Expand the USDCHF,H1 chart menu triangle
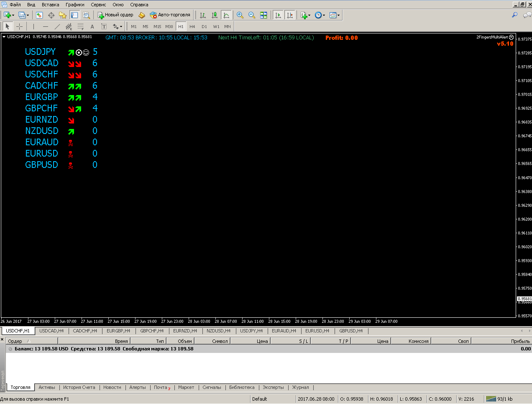This screenshot has width=532, height=404. click(x=4, y=37)
